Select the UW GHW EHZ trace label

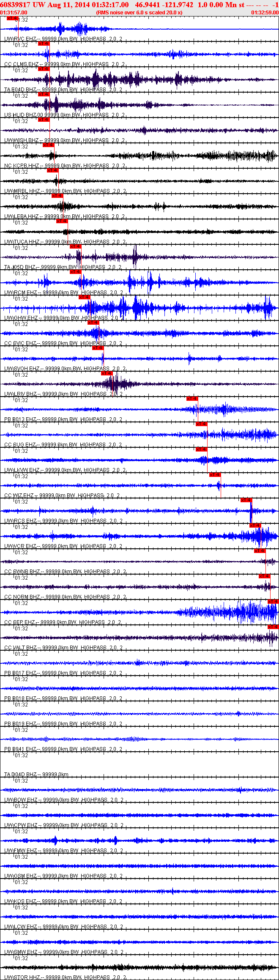point(64,318)
